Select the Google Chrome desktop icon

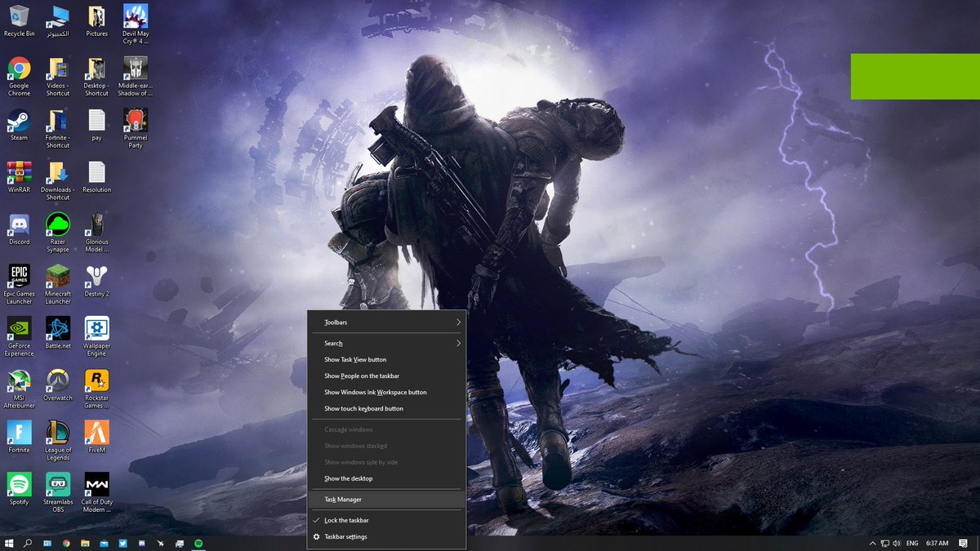19,77
